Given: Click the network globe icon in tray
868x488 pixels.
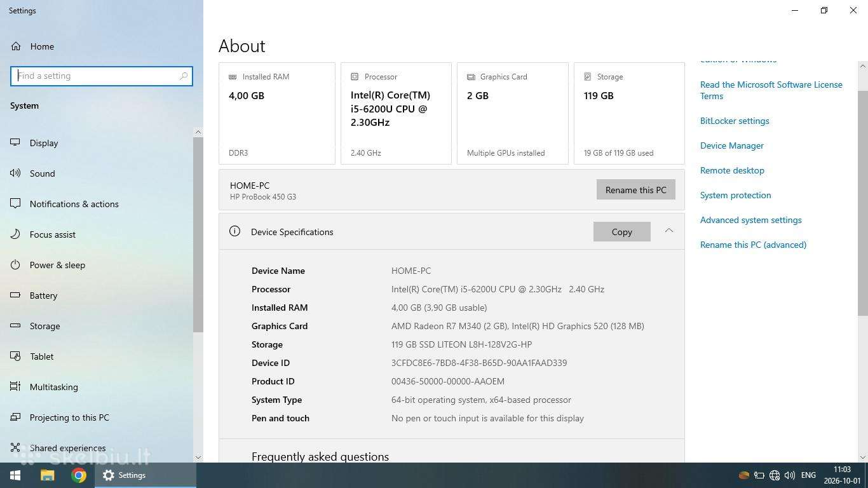Looking at the screenshot, I should 775,475.
